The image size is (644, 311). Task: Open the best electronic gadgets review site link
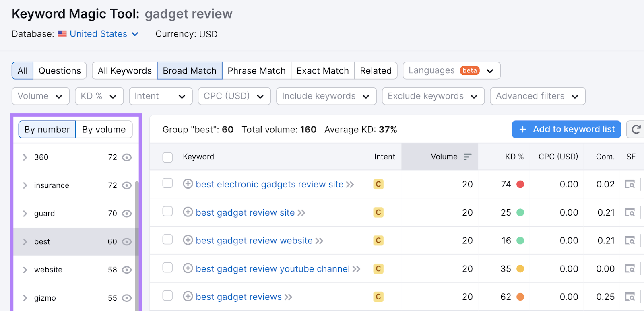point(269,184)
